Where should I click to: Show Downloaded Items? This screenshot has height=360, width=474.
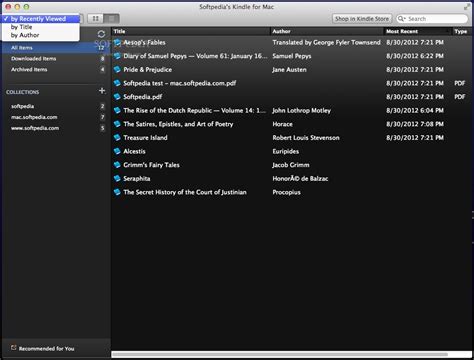[34, 59]
